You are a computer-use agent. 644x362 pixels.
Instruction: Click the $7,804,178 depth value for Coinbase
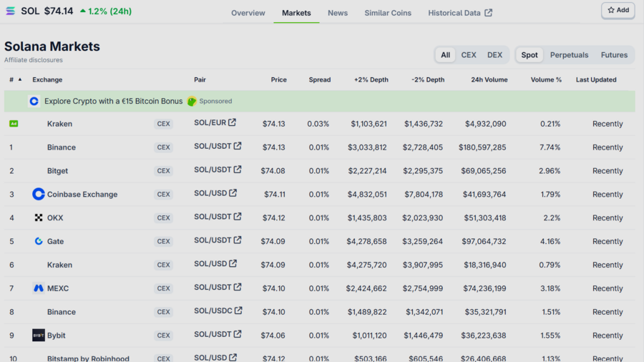coord(424,194)
